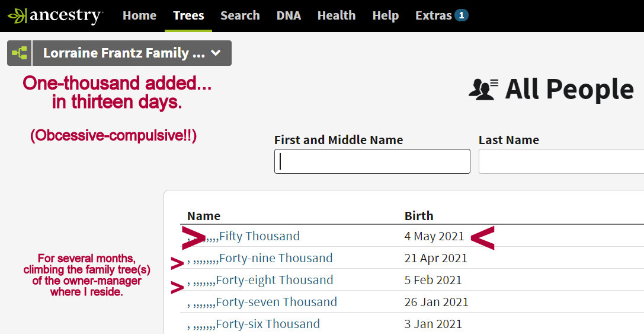Click the Ancestry leaf logo
Image resolution: width=644 pixels, height=334 pixels.
pyautogui.click(x=17, y=15)
